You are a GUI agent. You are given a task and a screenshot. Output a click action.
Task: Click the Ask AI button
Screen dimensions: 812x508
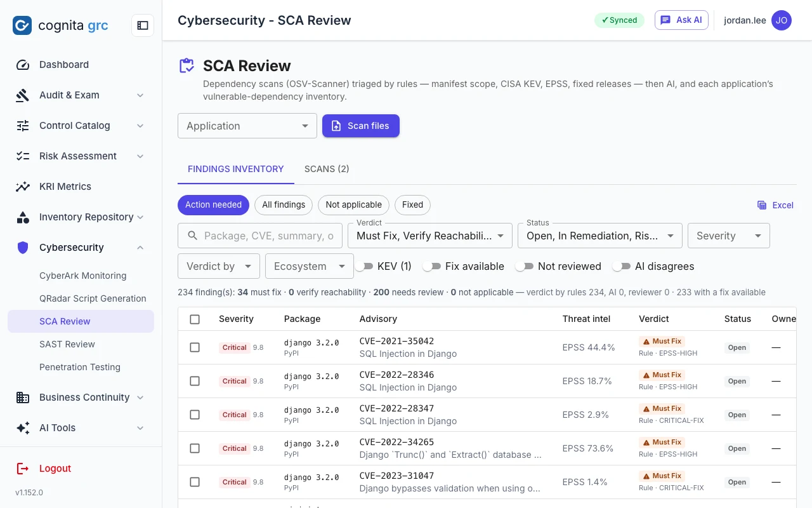[681, 20]
